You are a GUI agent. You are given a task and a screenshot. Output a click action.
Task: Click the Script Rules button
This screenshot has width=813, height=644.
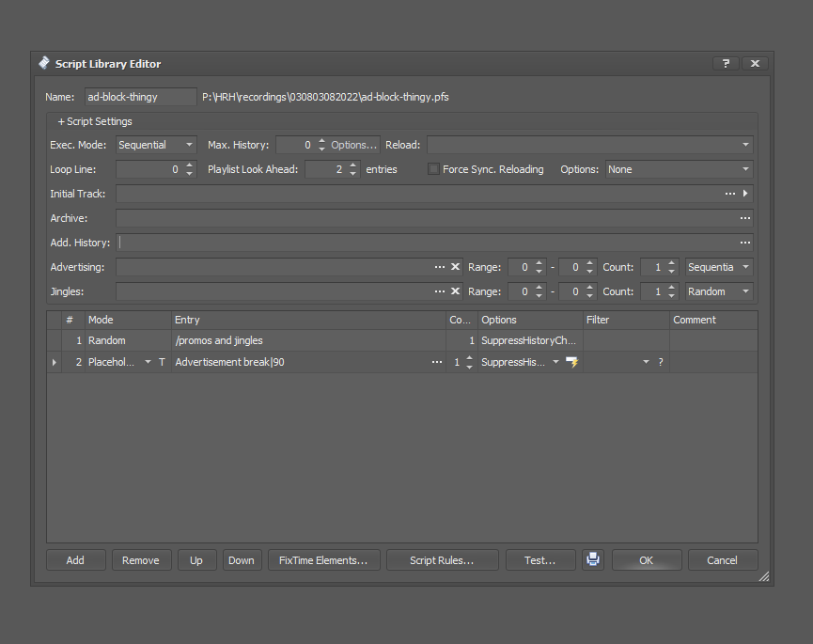coord(442,560)
